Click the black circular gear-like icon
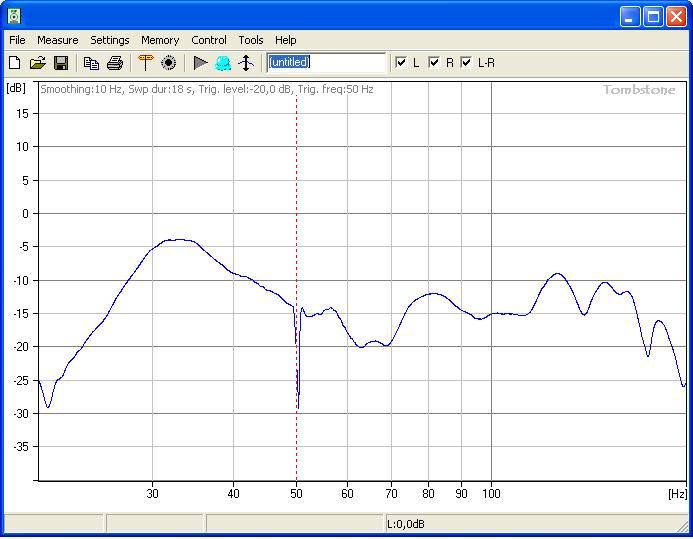 coord(168,63)
